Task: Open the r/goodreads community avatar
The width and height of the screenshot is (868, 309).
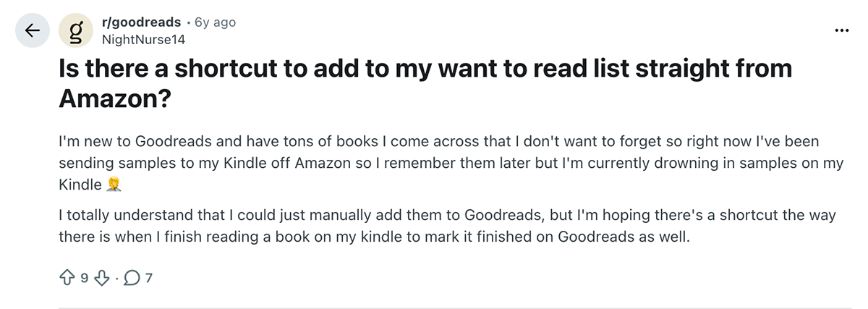Action: pos(77,30)
